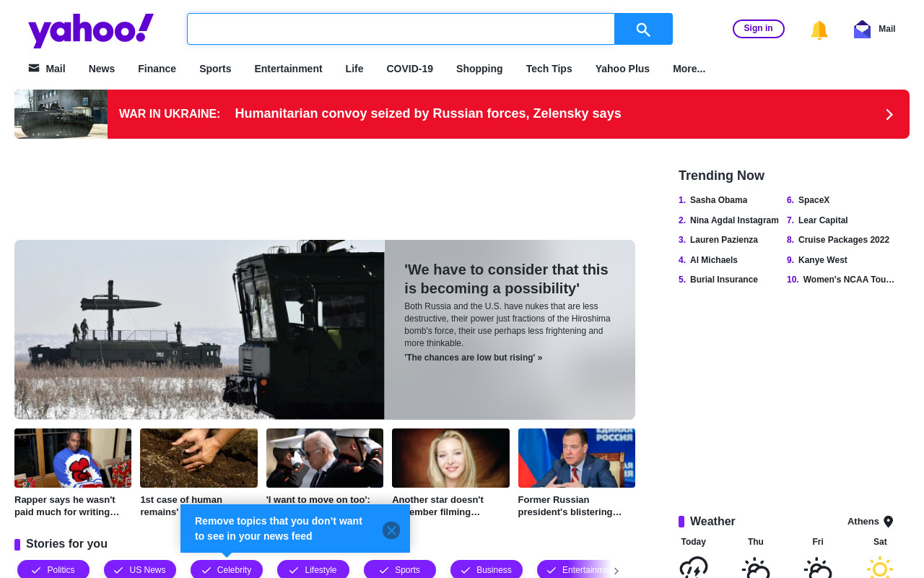Click 'Former Russian president's blistering' headline
This screenshot has height=578, width=924.
[x=570, y=506]
